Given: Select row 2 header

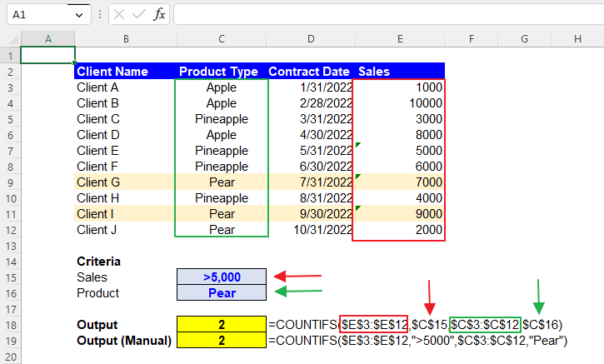Looking at the screenshot, I should (10, 72).
